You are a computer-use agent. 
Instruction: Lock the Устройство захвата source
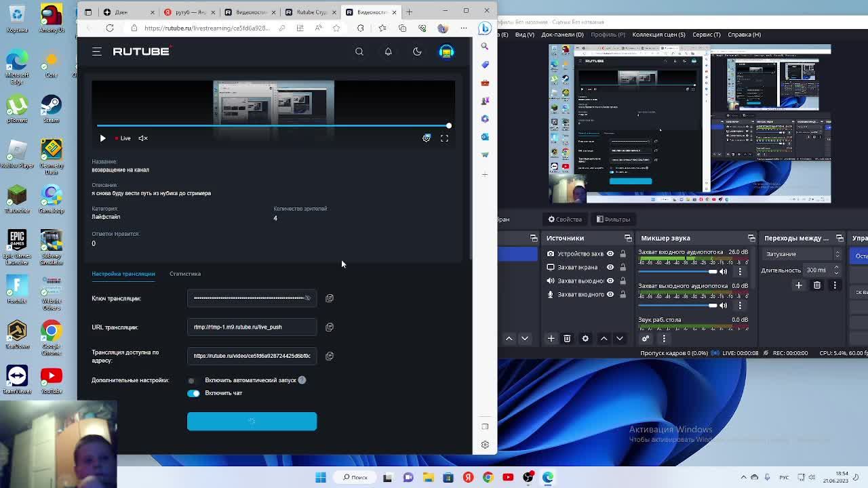coord(623,253)
